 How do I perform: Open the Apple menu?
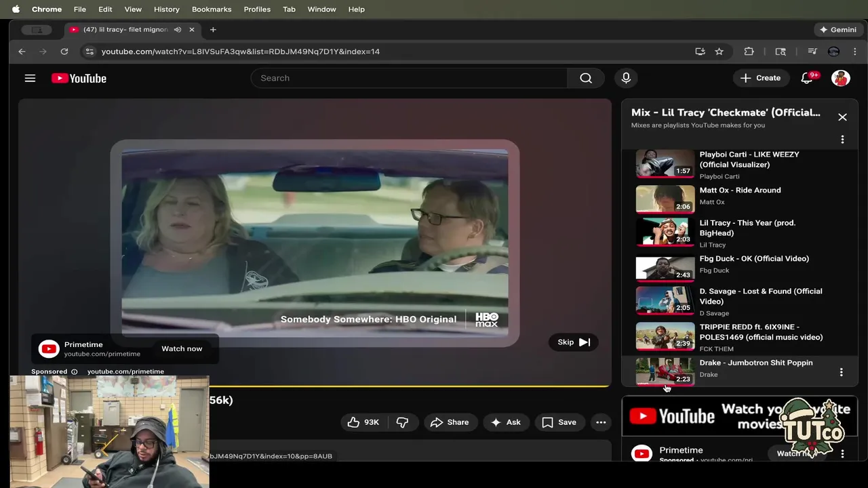click(x=16, y=9)
